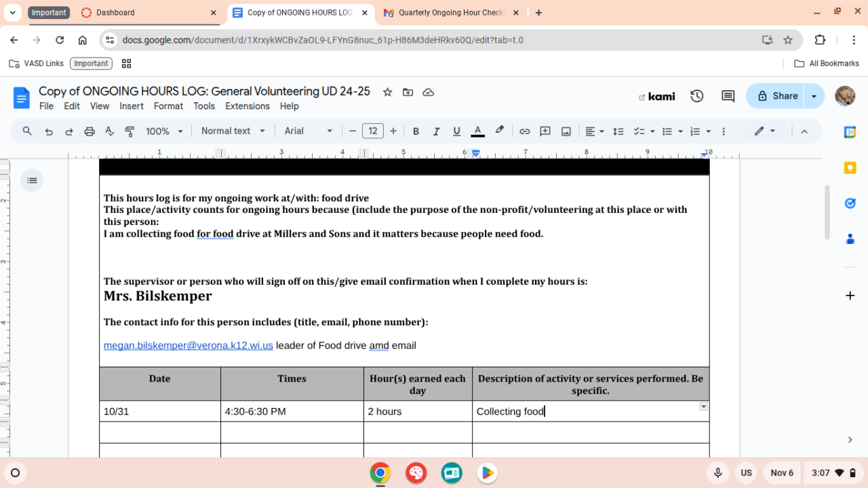Screen dimensions: 868x488
Task: Activate the paint format tool
Action: tap(130, 131)
